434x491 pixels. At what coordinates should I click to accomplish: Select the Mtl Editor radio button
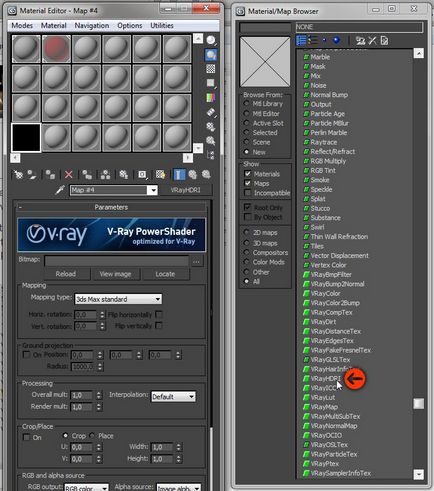(247, 113)
